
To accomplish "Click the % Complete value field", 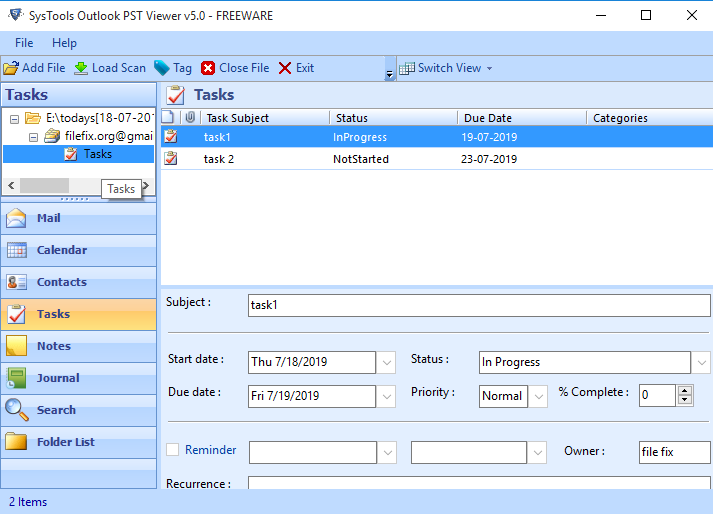I will pyautogui.click(x=657, y=395).
